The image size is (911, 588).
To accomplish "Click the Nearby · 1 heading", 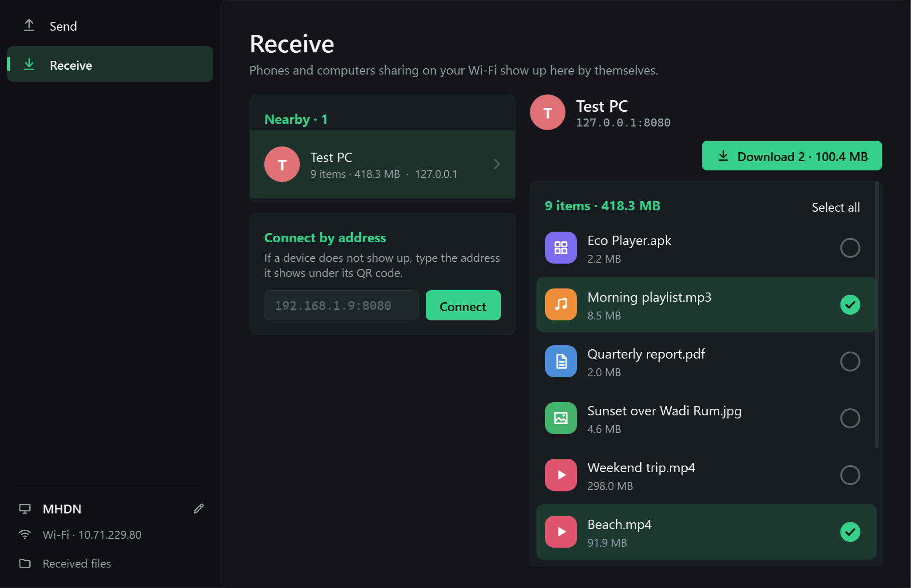I will [x=296, y=119].
